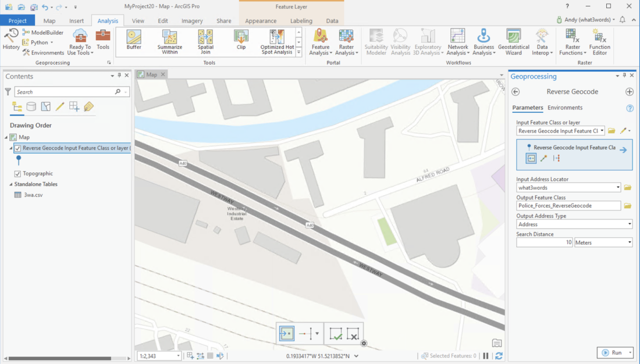Open the Environments tab in Geoprocessing
The width and height of the screenshot is (640, 364).
[564, 108]
